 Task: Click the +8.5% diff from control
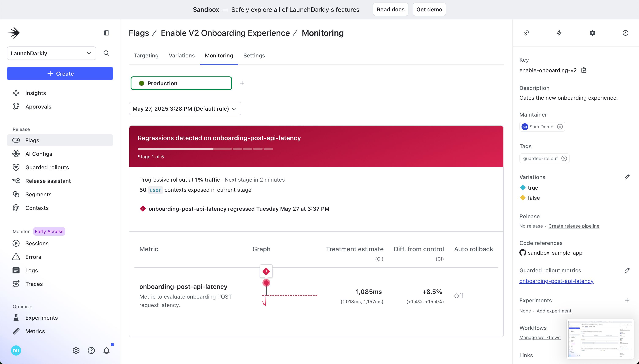[432, 292]
